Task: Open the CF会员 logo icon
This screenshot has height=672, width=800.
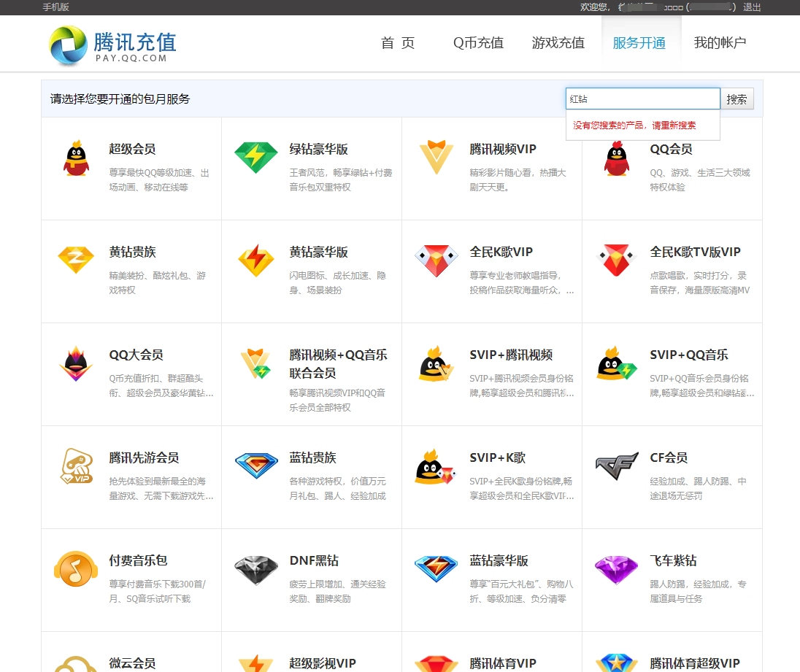Action: pos(616,466)
